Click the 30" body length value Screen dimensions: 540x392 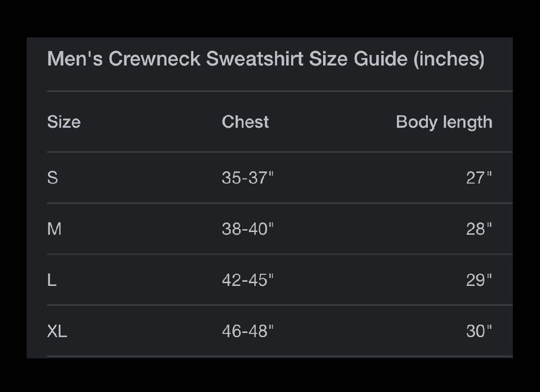(479, 331)
